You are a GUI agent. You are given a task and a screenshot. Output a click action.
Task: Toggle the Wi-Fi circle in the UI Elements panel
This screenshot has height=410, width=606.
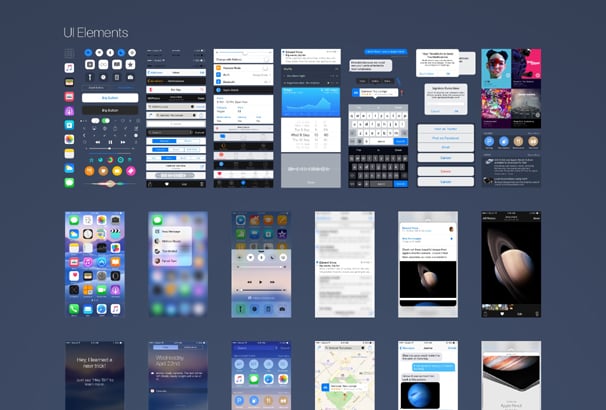point(99,53)
